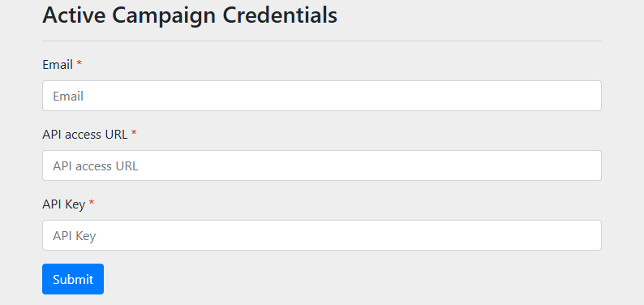This screenshot has height=305, width=644.
Task: Click into the API access URL field
Action: pyautogui.click(x=321, y=165)
